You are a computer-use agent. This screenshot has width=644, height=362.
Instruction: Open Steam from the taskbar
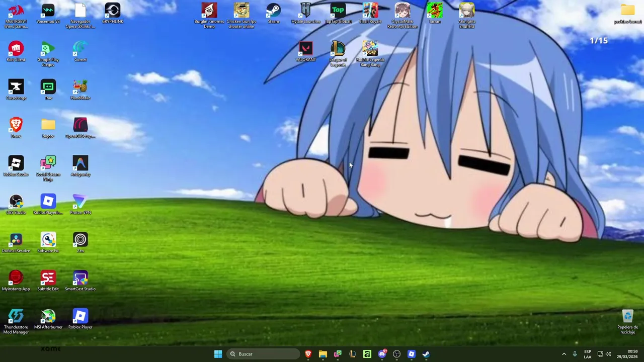[426, 354]
